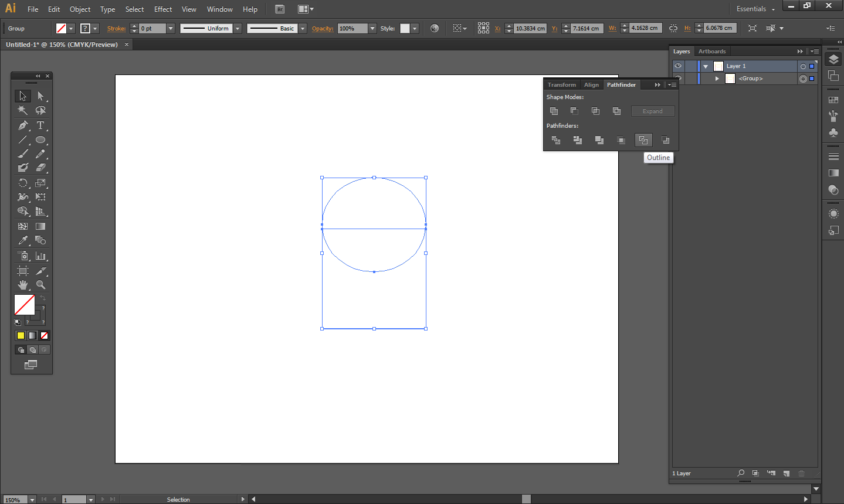The height and width of the screenshot is (504, 844).
Task: Switch to the Artboards tab
Action: [711, 51]
